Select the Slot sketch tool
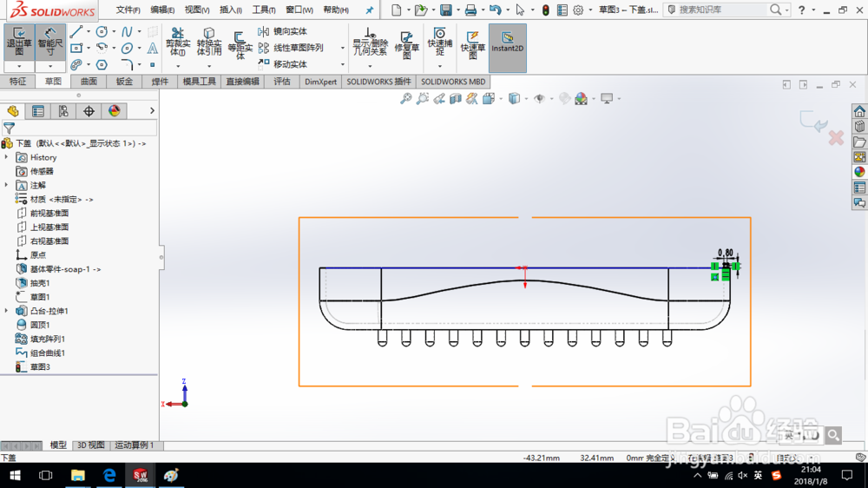Image resolution: width=868 pixels, height=488 pixels. 76,65
